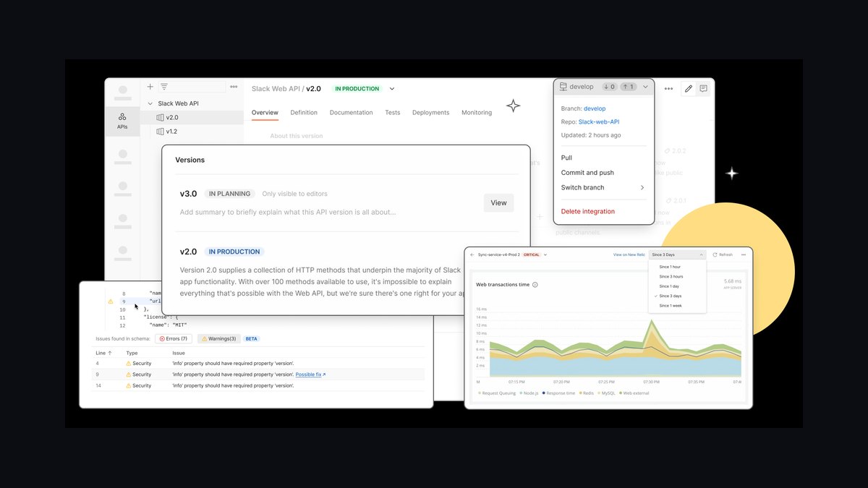Go to the Monitoring tab
Screen dimensions: 868x488
point(477,112)
